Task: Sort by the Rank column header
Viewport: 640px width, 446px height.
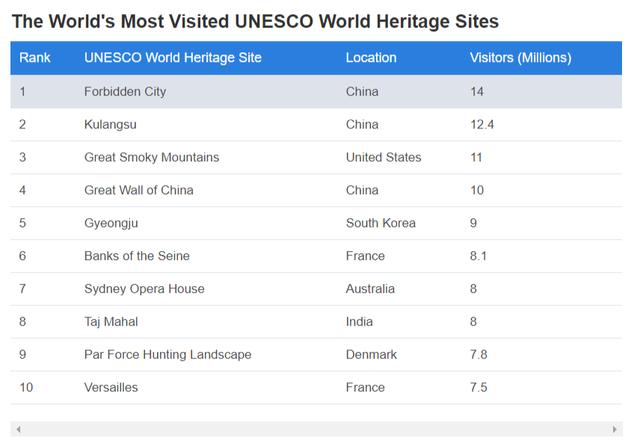Action: pos(35,58)
